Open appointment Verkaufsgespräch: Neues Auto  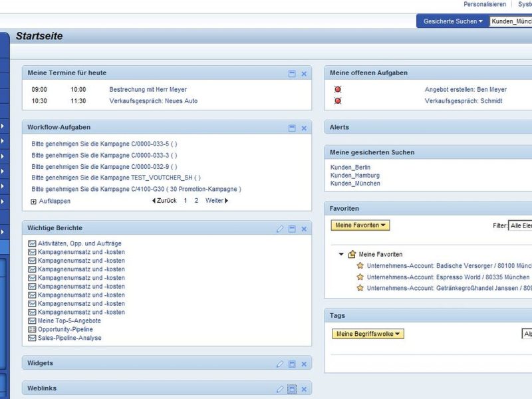point(154,101)
